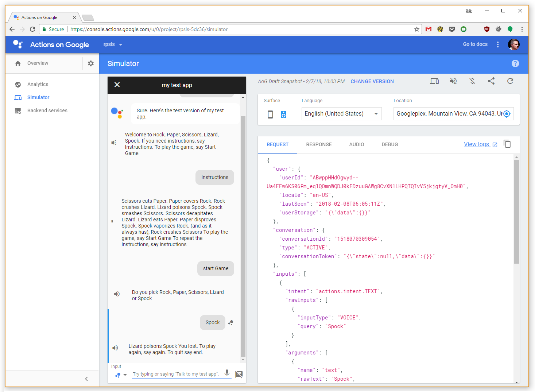Click the share simulator icon
535x392 pixels.
point(491,81)
